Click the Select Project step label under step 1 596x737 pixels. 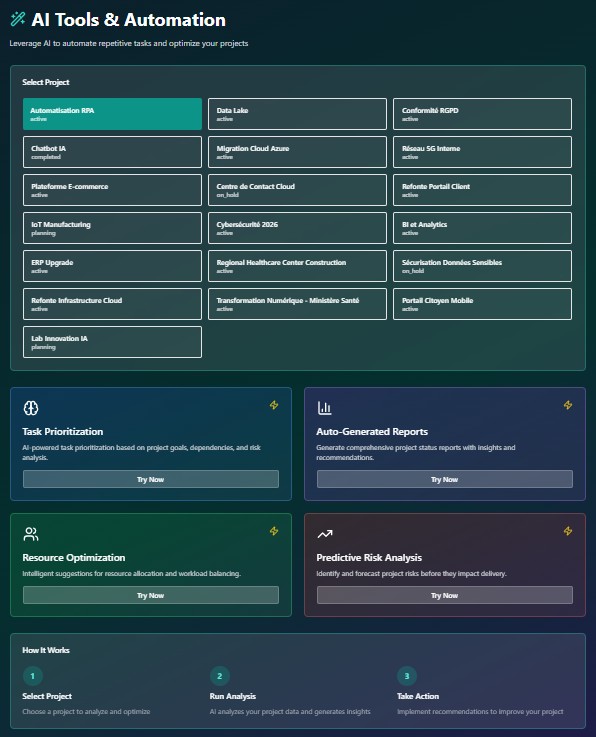point(47,696)
